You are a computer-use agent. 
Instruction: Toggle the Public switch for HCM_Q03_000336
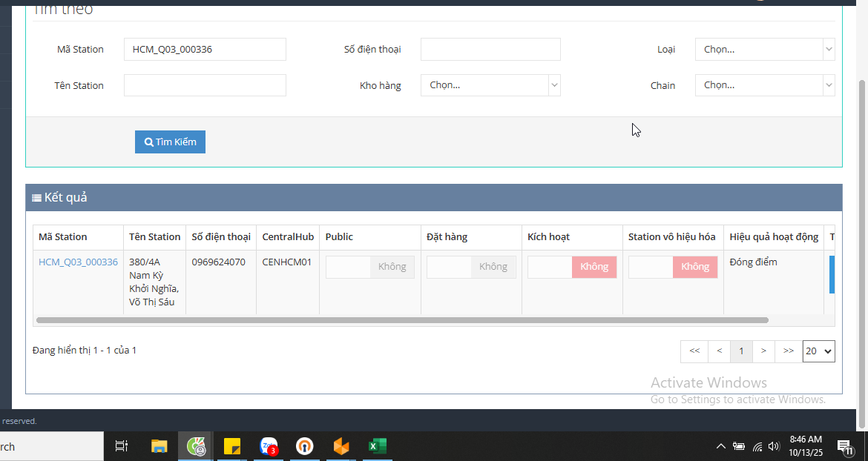coord(369,267)
